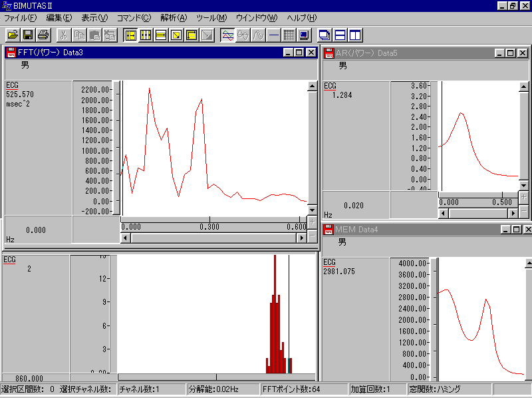Click the tile windows vertically icon
The height and width of the screenshot is (398, 532).
[355, 35]
